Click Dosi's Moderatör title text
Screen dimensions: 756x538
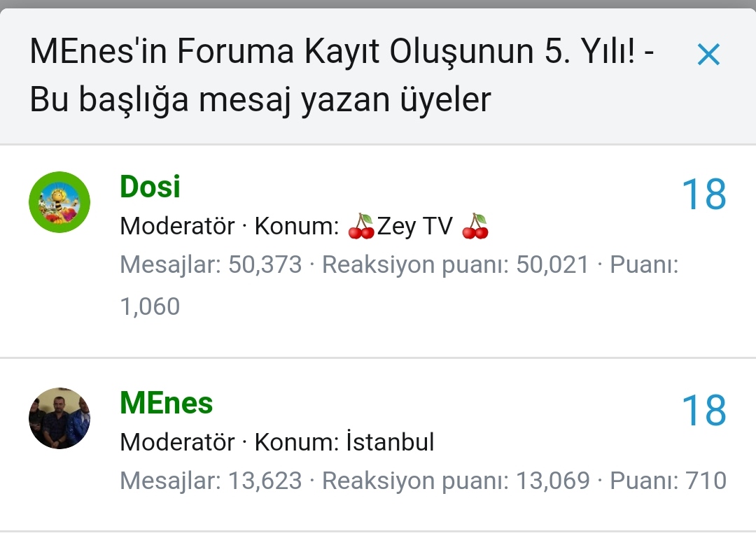[177, 227]
